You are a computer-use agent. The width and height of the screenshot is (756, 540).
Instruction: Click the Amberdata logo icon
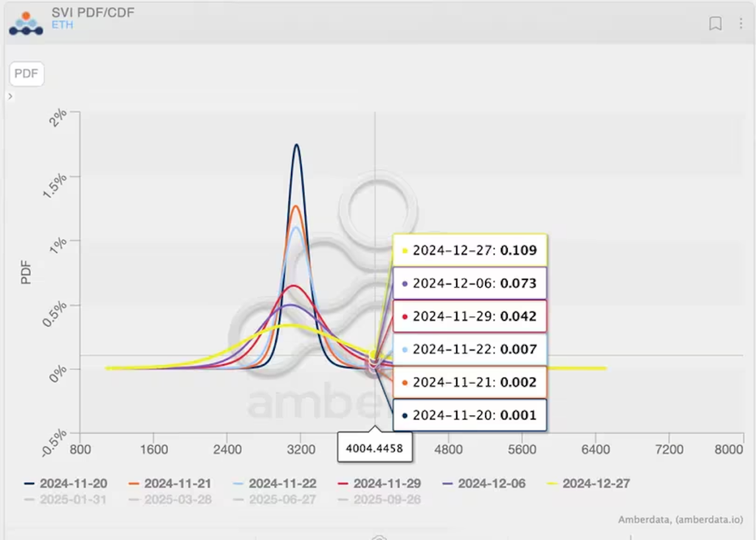tap(26, 23)
